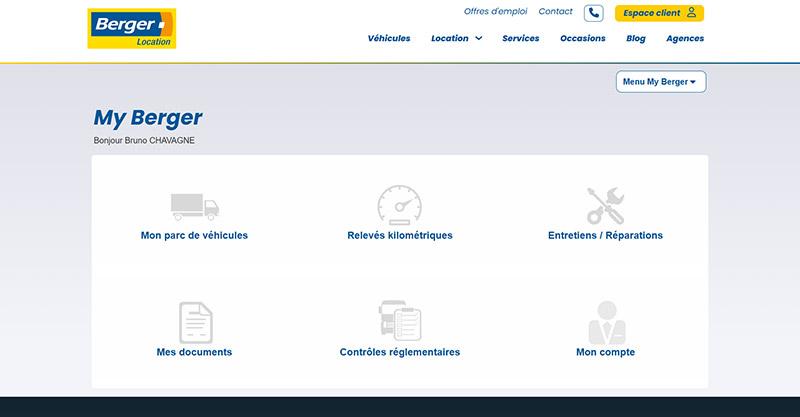
Task: Click the user icon in Espace client
Action: pos(691,12)
